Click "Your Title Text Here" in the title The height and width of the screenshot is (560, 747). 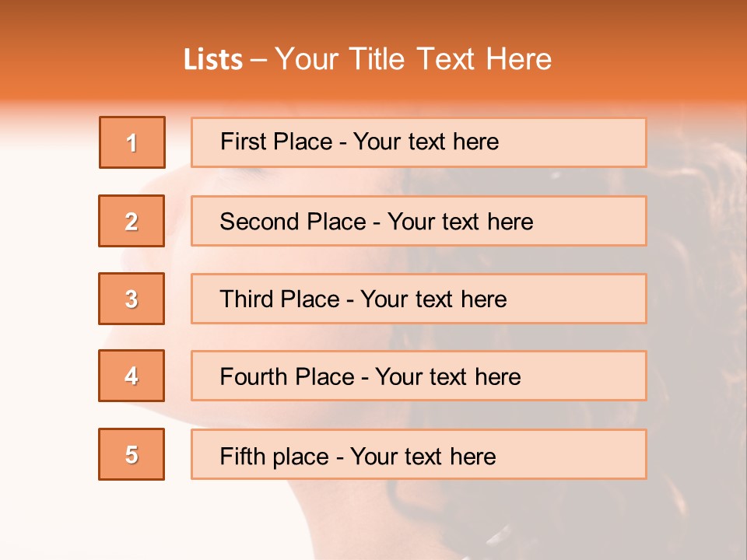click(x=413, y=60)
